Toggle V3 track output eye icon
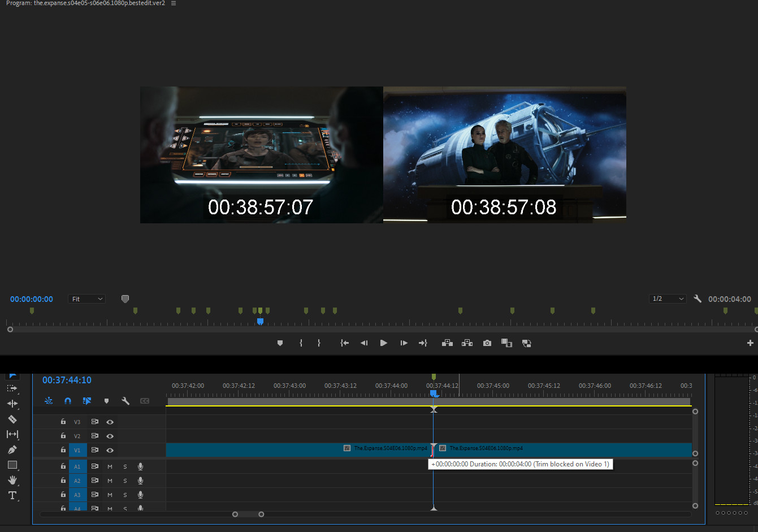 [110, 422]
